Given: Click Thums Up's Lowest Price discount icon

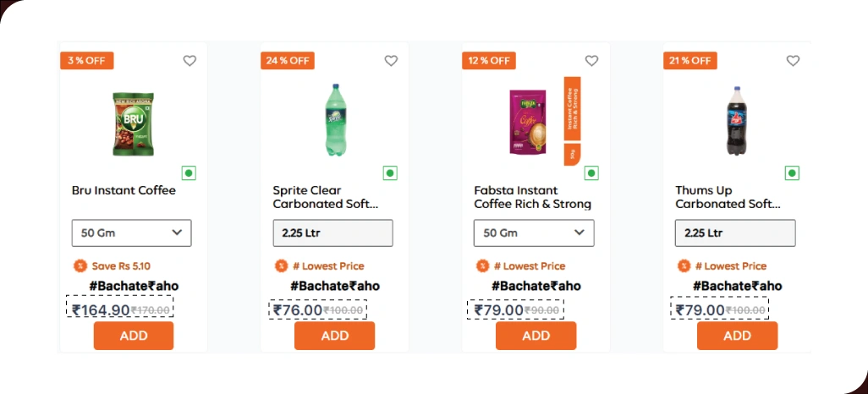Looking at the screenshot, I should [x=684, y=265].
